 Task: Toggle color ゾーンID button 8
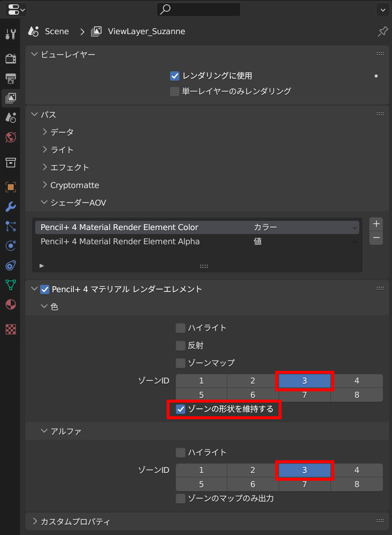357,395
